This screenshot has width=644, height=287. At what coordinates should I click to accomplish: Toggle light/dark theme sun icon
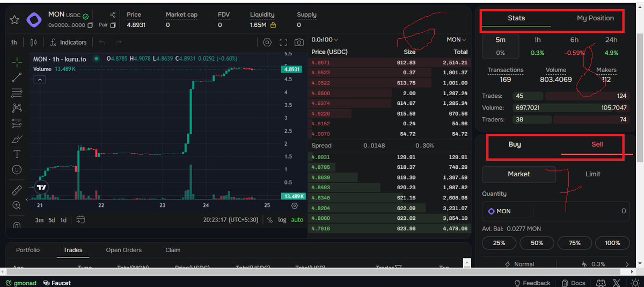tap(635, 283)
